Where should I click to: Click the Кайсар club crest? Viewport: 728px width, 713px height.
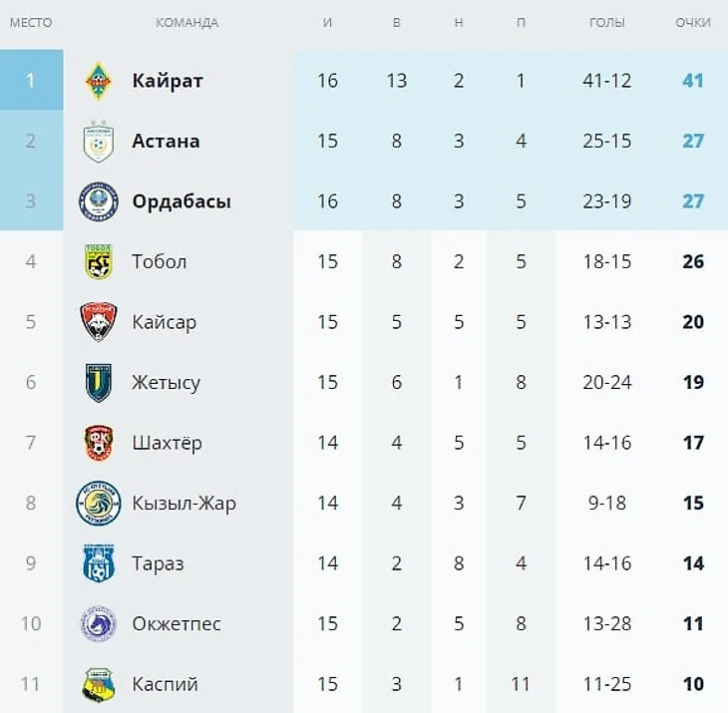click(99, 322)
